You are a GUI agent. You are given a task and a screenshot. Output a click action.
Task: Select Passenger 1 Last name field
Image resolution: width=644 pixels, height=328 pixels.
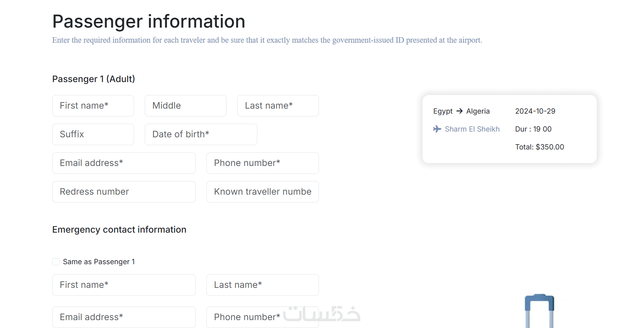tap(278, 106)
